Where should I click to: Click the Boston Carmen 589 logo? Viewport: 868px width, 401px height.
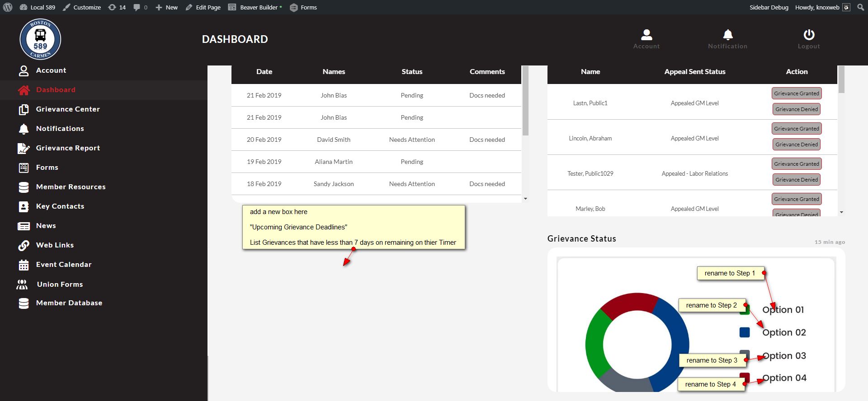40,39
